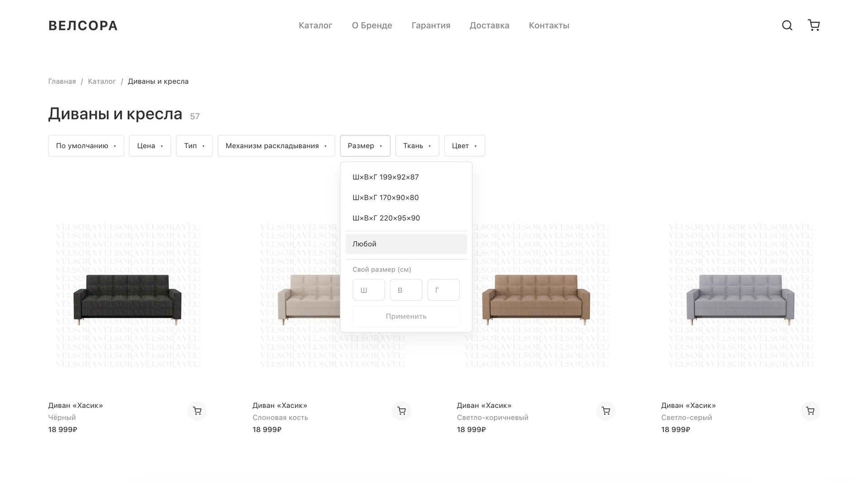Click the В height input field
868x482 pixels.
(406, 290)
